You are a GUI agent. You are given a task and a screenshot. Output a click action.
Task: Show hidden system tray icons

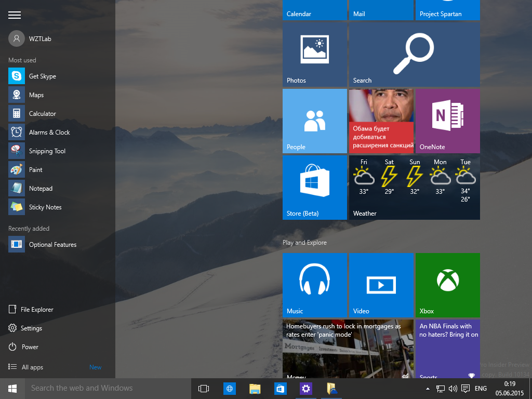tap(428, 389)
